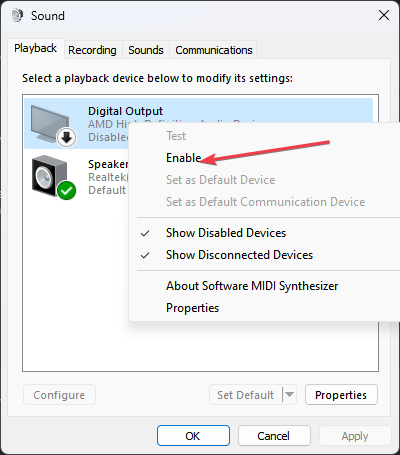Click the Cancel button
The image size is (400, 455).
[x=274, y=436]
